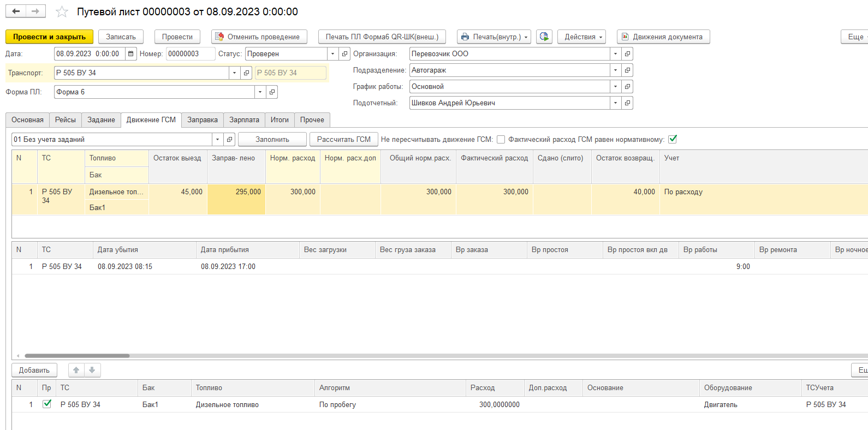
Task: Uncheck 'Фактический расход ГСМ равен нормативному'
Action: point(673,139)
